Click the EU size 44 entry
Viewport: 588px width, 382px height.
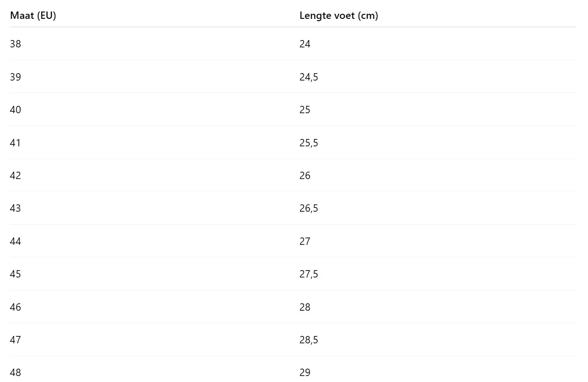coord(16,241)
